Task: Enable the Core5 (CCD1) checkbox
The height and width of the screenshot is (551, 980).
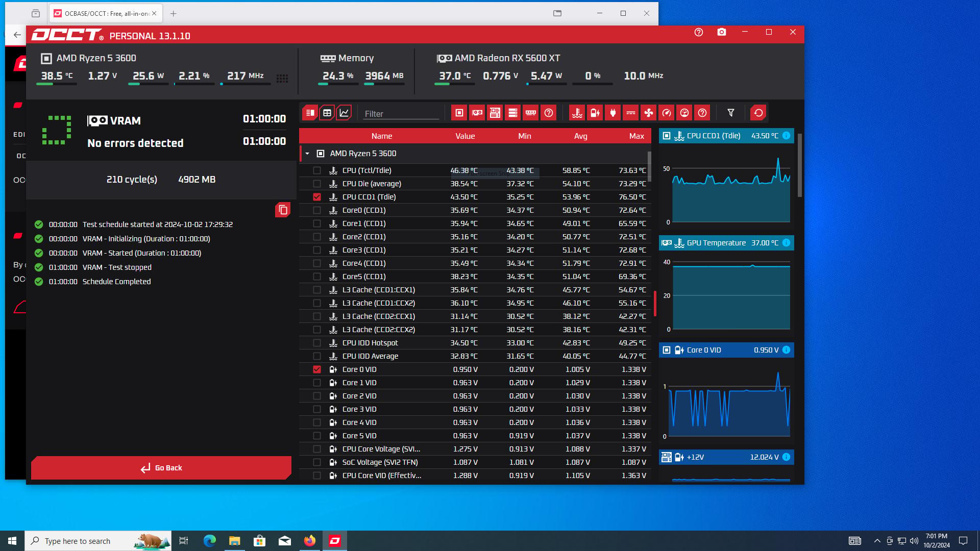Action: 317,277
